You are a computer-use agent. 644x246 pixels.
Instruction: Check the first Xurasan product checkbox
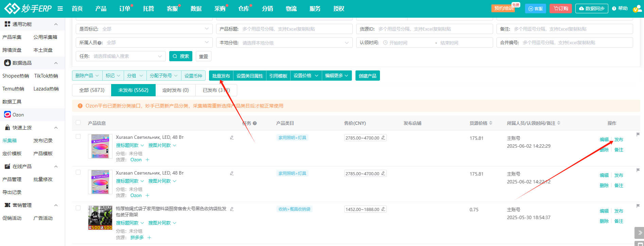click(78, 136)
